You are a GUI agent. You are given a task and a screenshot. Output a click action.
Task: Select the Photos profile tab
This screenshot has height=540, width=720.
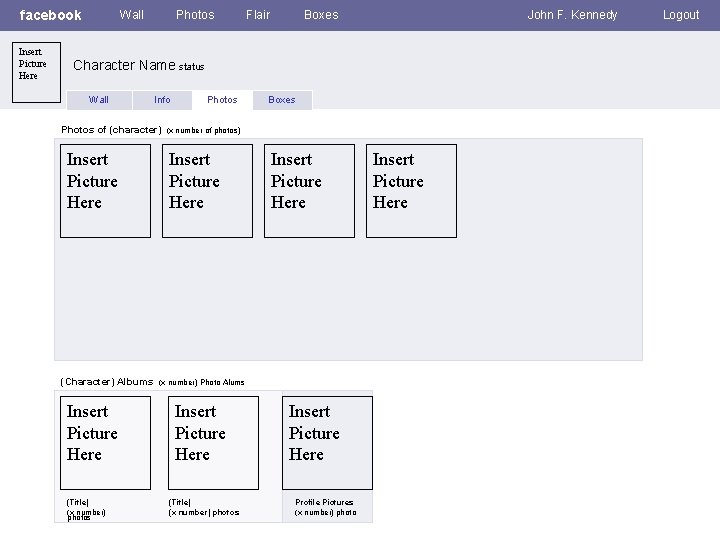coord(222,100)
